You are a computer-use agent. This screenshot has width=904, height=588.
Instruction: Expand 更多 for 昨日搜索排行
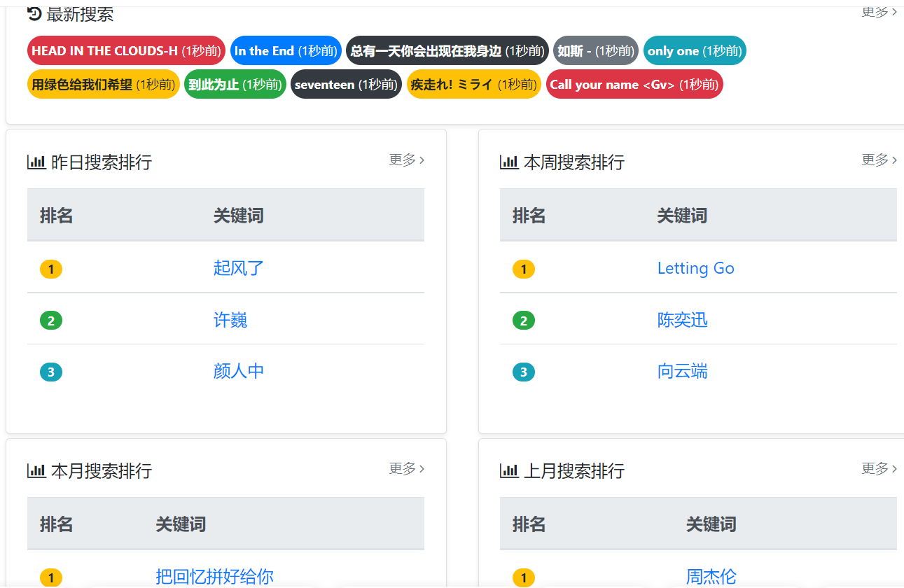click(407, 160)
